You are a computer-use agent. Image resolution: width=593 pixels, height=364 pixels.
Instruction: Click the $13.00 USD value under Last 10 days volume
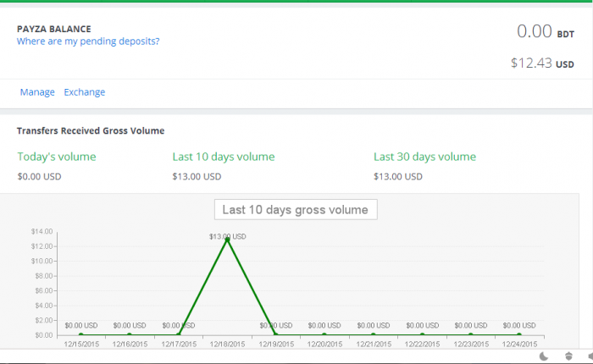click(197, 177)
